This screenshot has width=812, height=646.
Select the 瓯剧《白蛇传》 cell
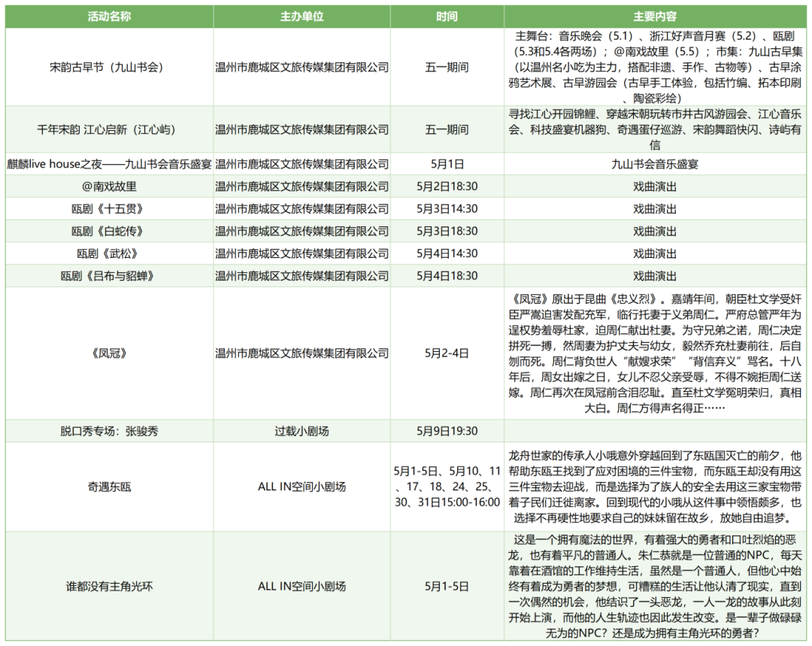(109, 231)
